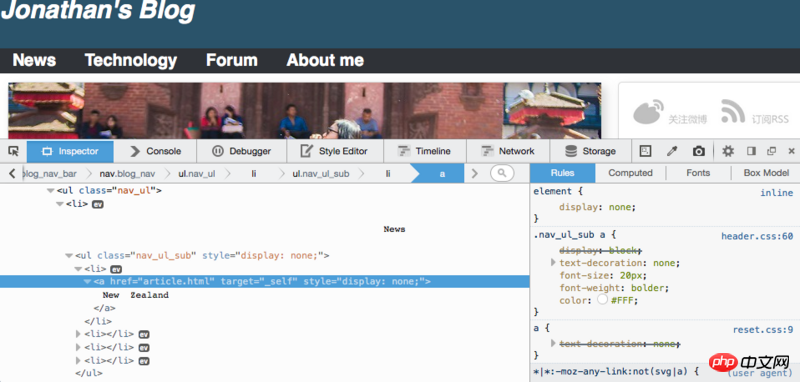
Task: Select the blog_nav_bar breadcrumb
Action: click(x=50, y=174)
